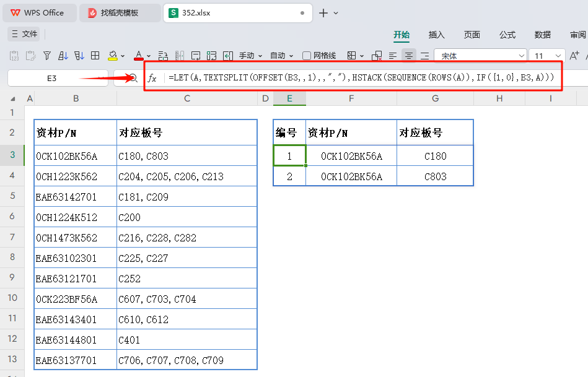588x377 pixels.
Task: Select column C header
Action: (187, 98)
